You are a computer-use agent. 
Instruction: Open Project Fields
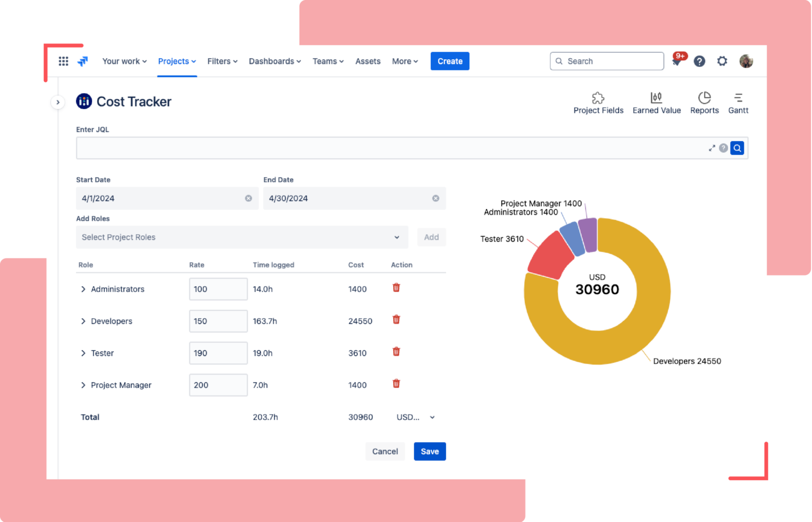[598, 102]
